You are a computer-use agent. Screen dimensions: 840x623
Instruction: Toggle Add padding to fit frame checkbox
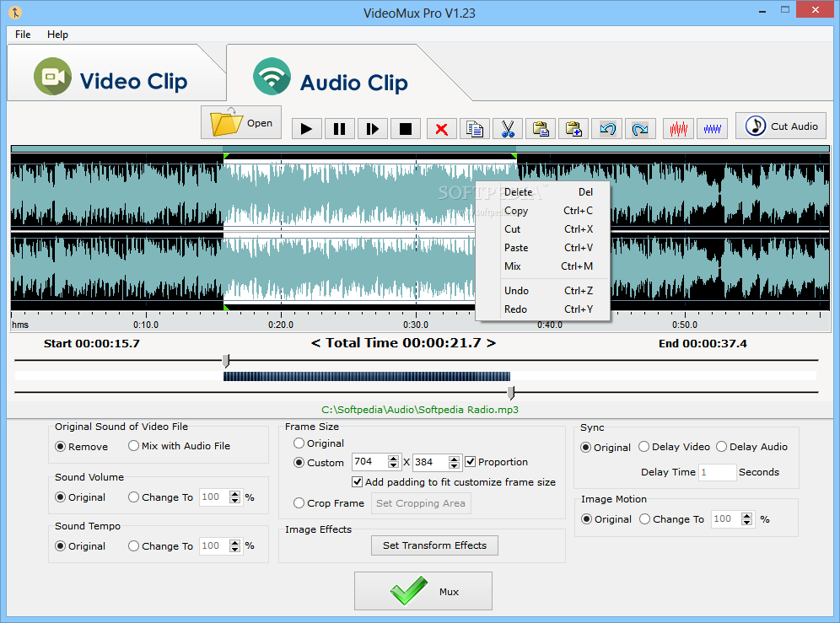click(x=358, y=482)
